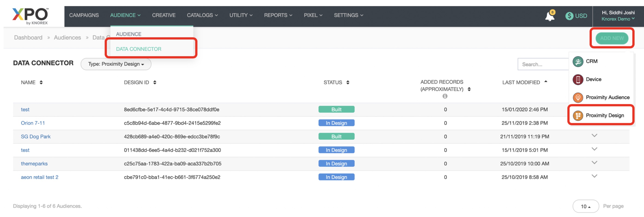Toggle sorting on Status column
This screenshot has width=644, height=217.
[x=348, y=83]
